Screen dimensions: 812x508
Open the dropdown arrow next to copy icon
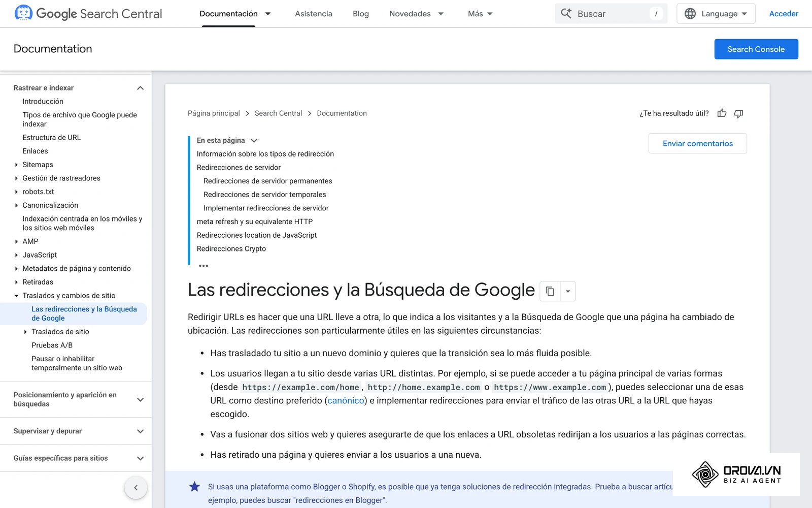point(568,291)
